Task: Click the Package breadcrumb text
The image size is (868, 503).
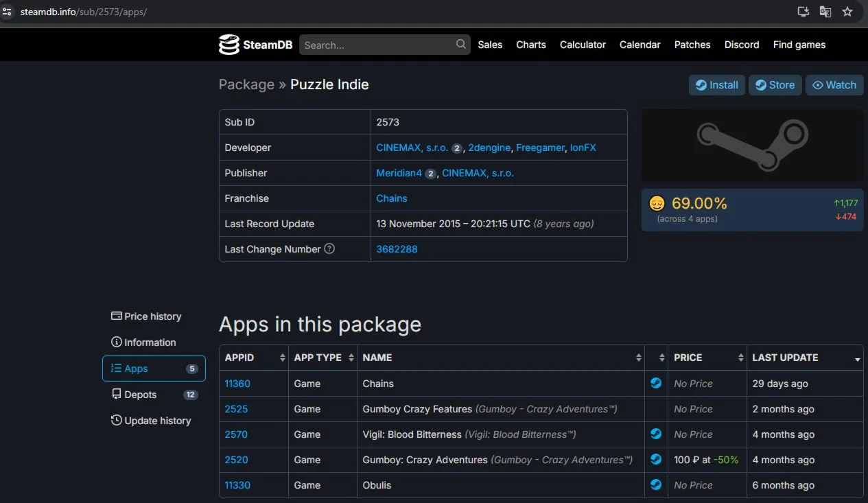Action: pyautogui.click(x=246, y=84)
